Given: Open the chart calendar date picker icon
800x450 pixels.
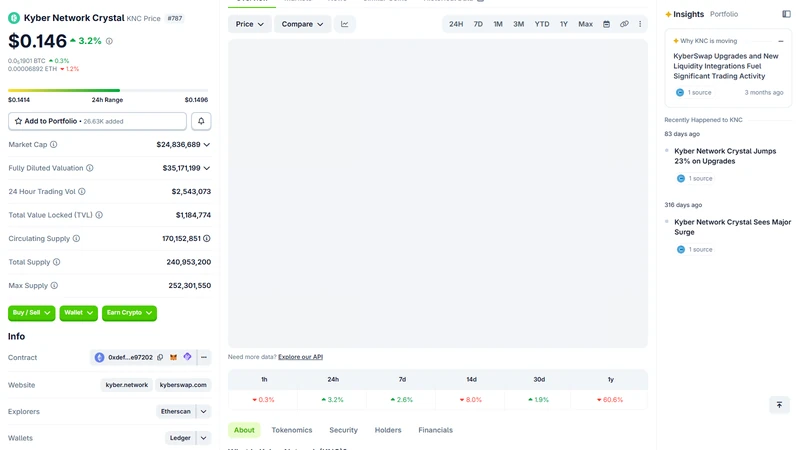Looking at the screenshot, I should tap(606, 24).
